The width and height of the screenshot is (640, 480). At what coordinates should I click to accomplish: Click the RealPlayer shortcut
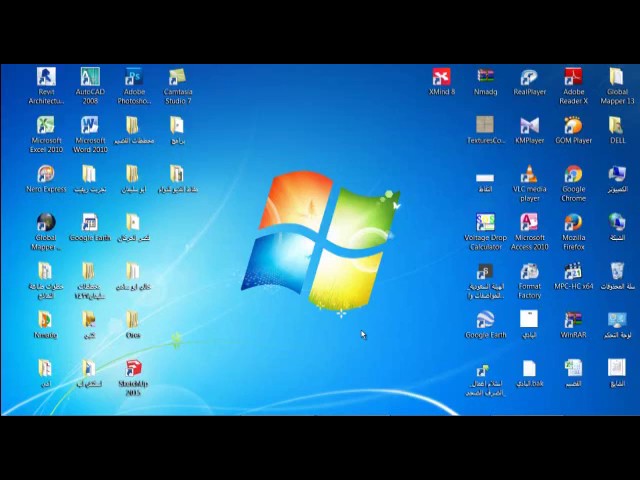[x=529, y=81]
